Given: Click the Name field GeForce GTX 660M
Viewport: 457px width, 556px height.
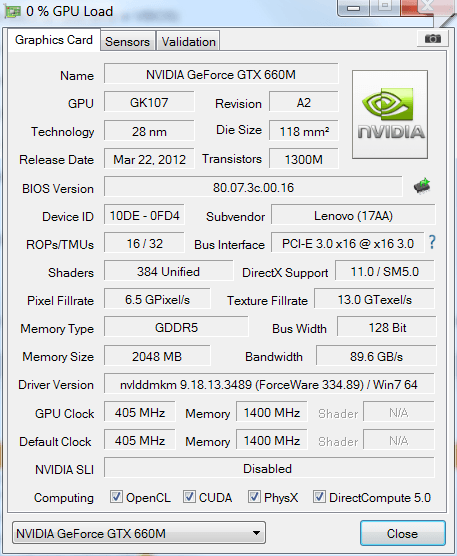Looking at the screenshot, I should coord(221,74).
